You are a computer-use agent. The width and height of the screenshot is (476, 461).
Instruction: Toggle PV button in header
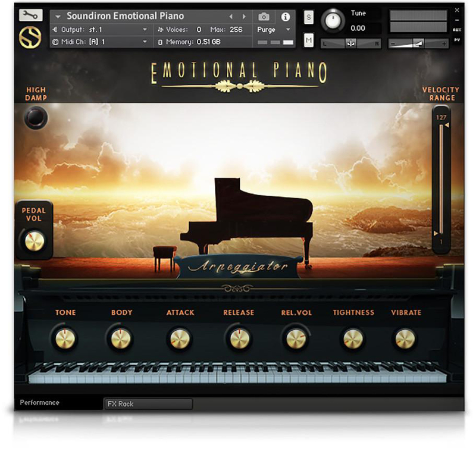coord(457,40)
